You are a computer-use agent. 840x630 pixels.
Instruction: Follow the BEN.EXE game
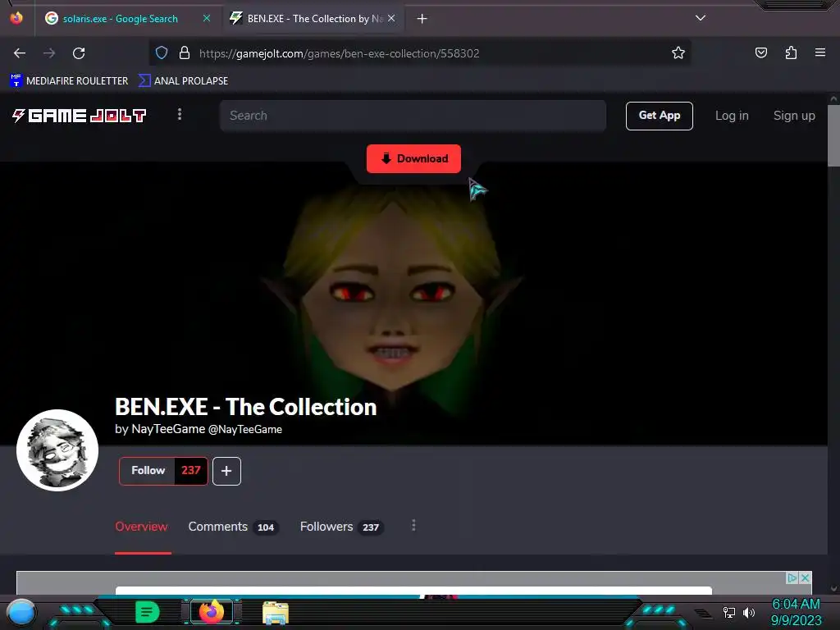(x=148, y=471)
